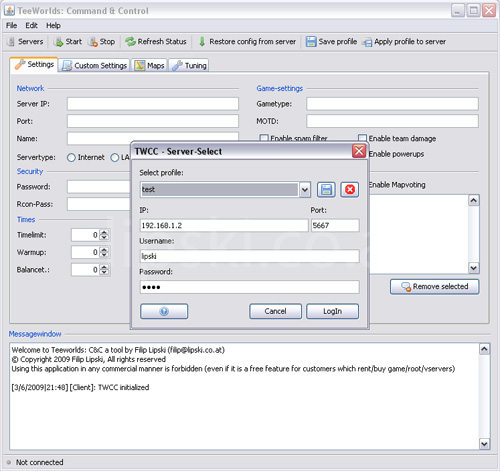
Task: Click the LogIn button
Action: click(x=332, y=311)
